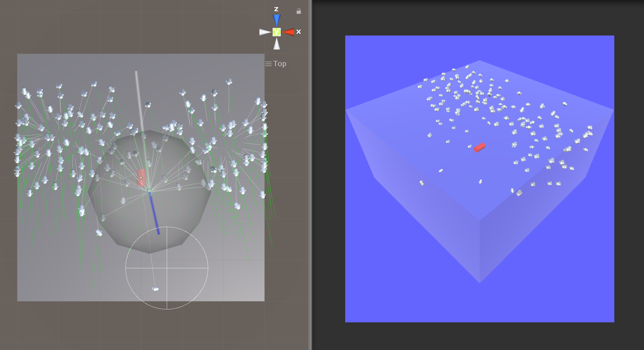
Task: Click the blue Z axis cone
Action: tap(276, 20)
